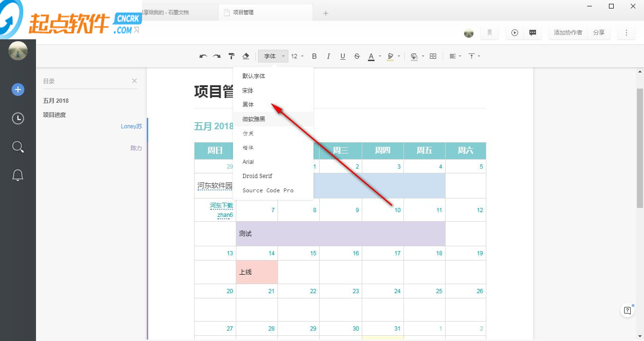Toggle strikethrough formatting
Viewport: 644px width, 341px height.
tap(357, 56)
